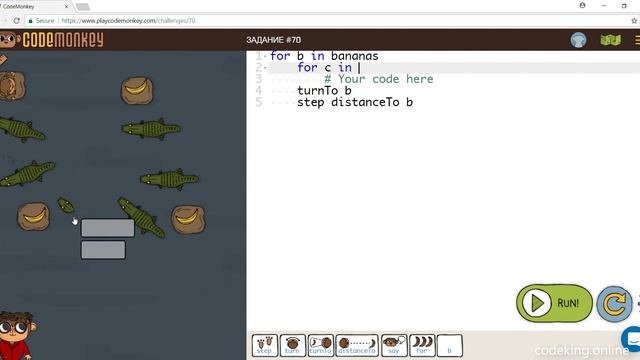The height and width of the screenshot is (360, 640).
Task: Click the bottom-right banana on game field
Action: [x=188, y=219]
